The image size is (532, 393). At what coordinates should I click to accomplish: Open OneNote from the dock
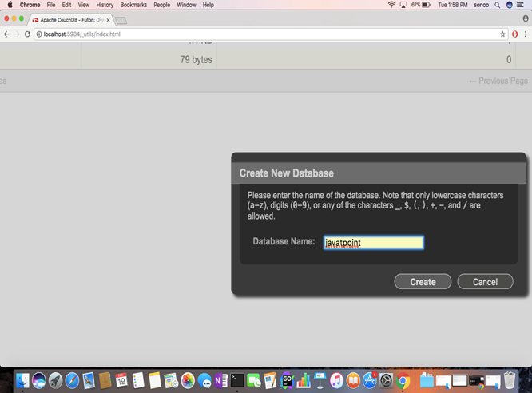click(x=221, y=380)
